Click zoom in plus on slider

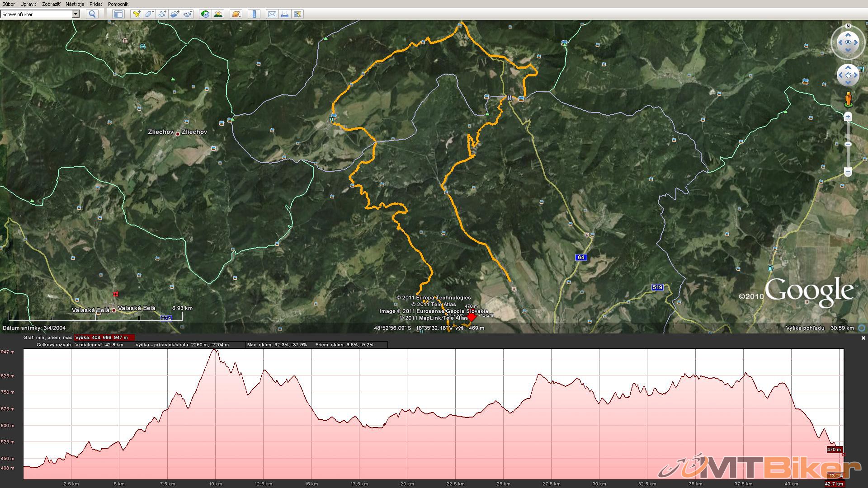848,117
